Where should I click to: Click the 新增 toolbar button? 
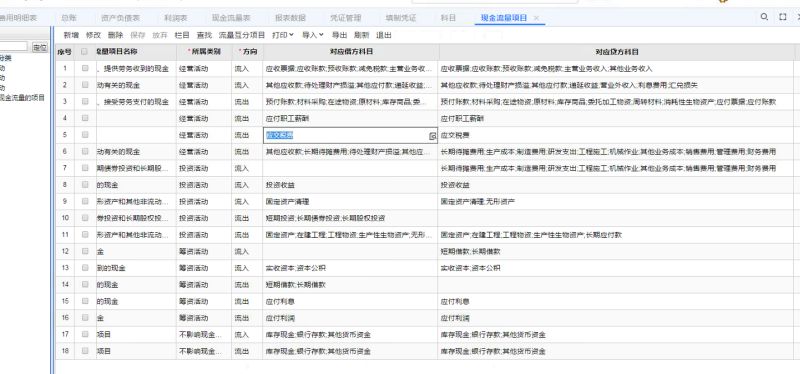tap(71, 35)
